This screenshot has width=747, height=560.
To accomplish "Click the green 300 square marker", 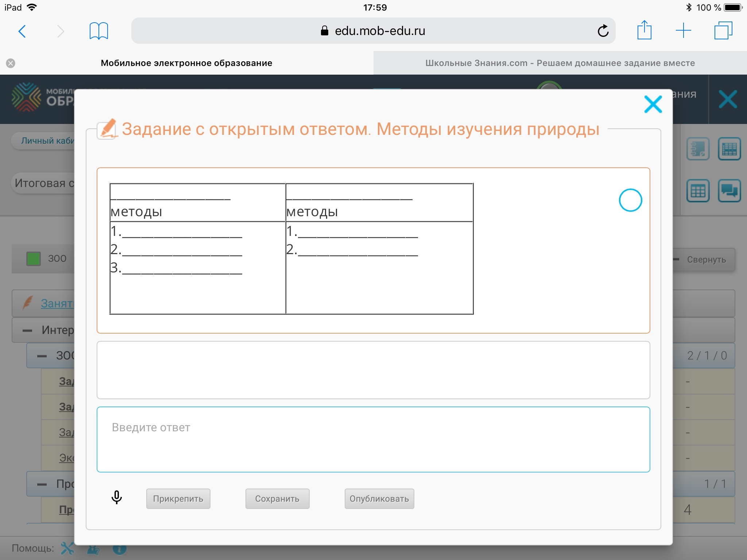I will point(34,259).
